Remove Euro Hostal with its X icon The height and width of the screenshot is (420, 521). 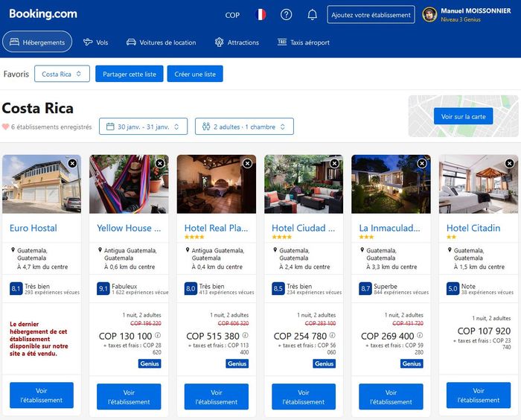pos(72,163)
